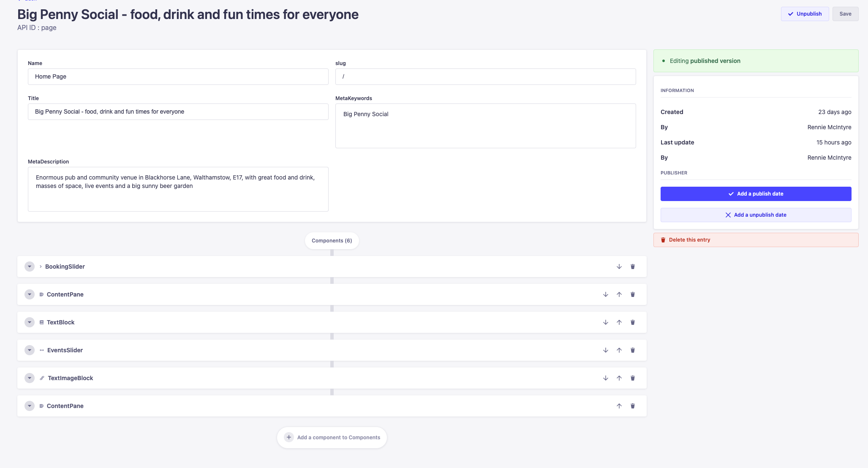Move the TextImageBlock component up

(619, 378)
